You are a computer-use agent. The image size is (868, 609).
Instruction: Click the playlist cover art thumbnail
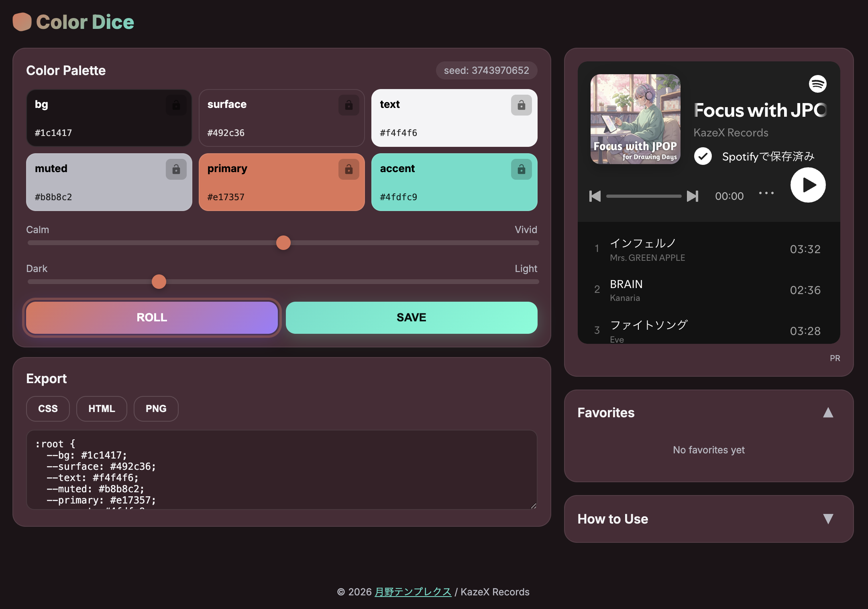[635, 120]
